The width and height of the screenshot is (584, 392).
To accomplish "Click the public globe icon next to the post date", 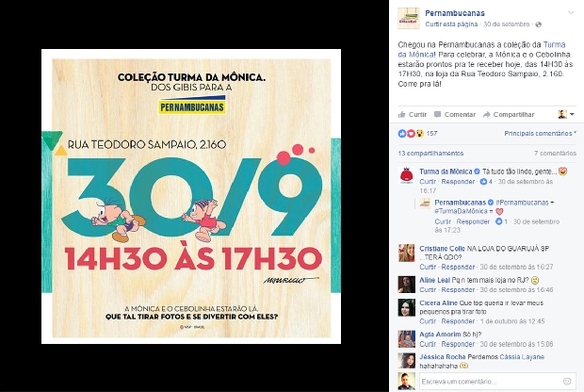I will click(538, 24).
